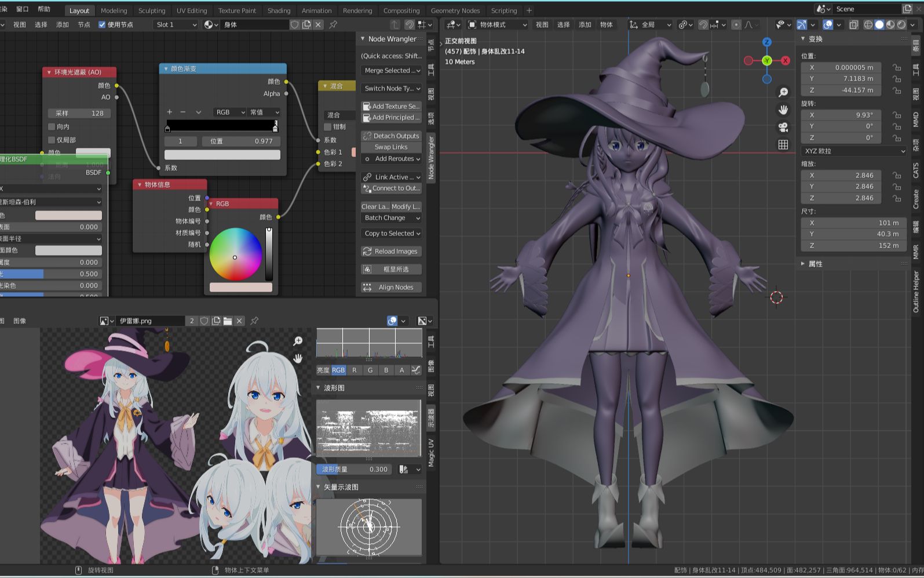Expand the 属性 panel section
Screen dimensions: 924x578
click(x=815, y=264)
